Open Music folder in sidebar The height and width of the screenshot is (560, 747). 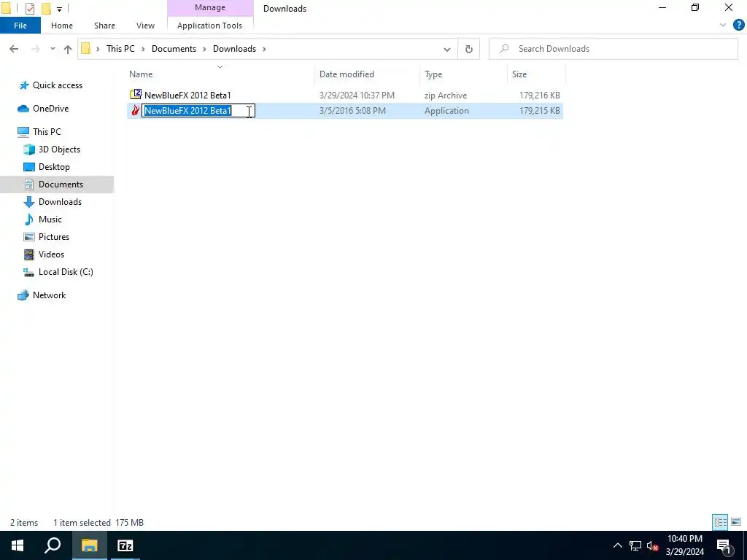pyautogui.click(x=50, y=219)
